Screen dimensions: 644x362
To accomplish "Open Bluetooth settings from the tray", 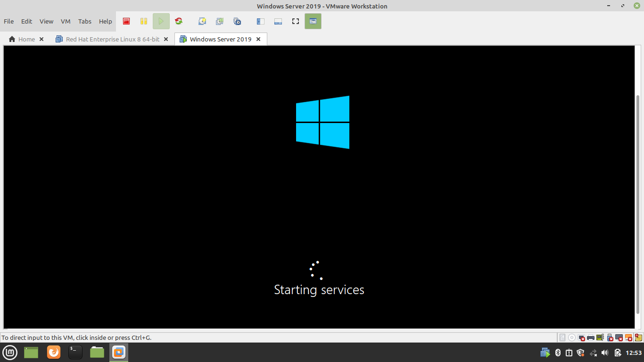I will tap(558, 353).
